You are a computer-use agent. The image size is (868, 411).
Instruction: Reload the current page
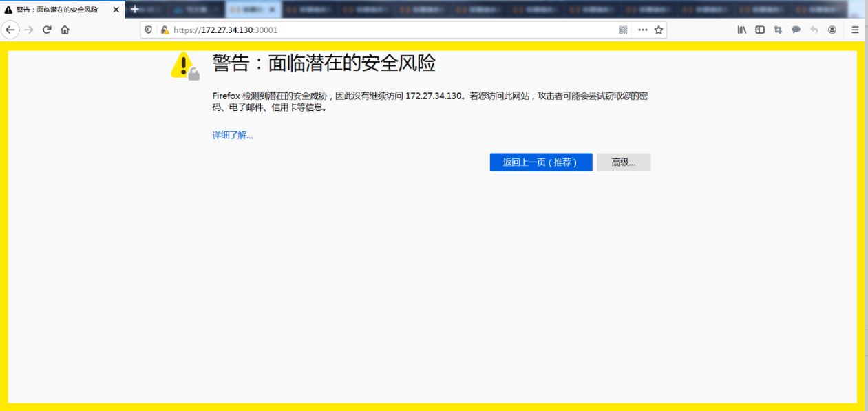[47, 30]
